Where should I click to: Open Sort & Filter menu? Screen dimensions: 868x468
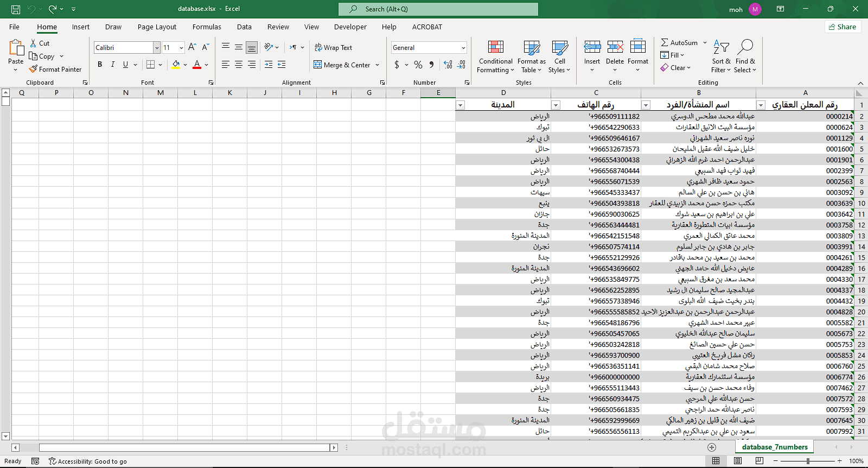tap(721, 56)
